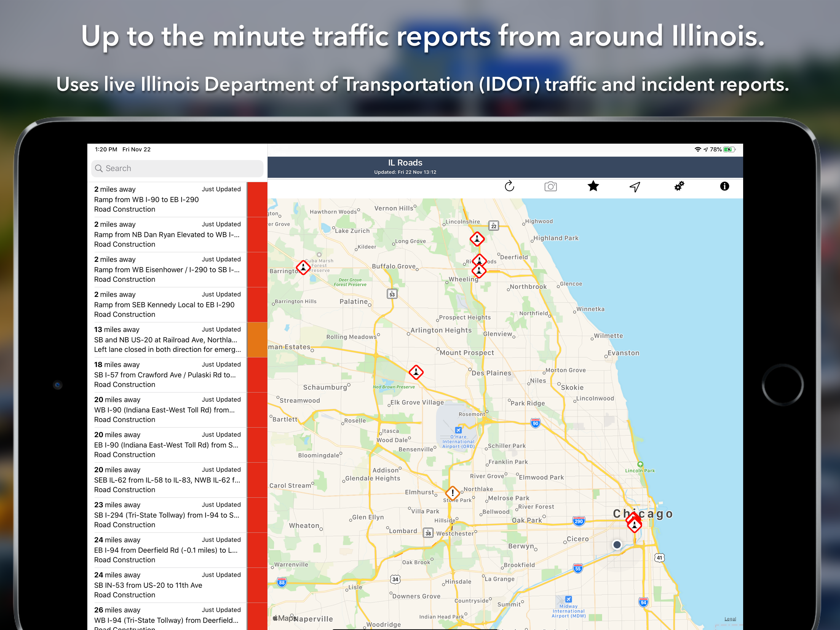Tap the I-94 highway shield
This screenshot has width=840, height=630.
[x=643, y=602]
